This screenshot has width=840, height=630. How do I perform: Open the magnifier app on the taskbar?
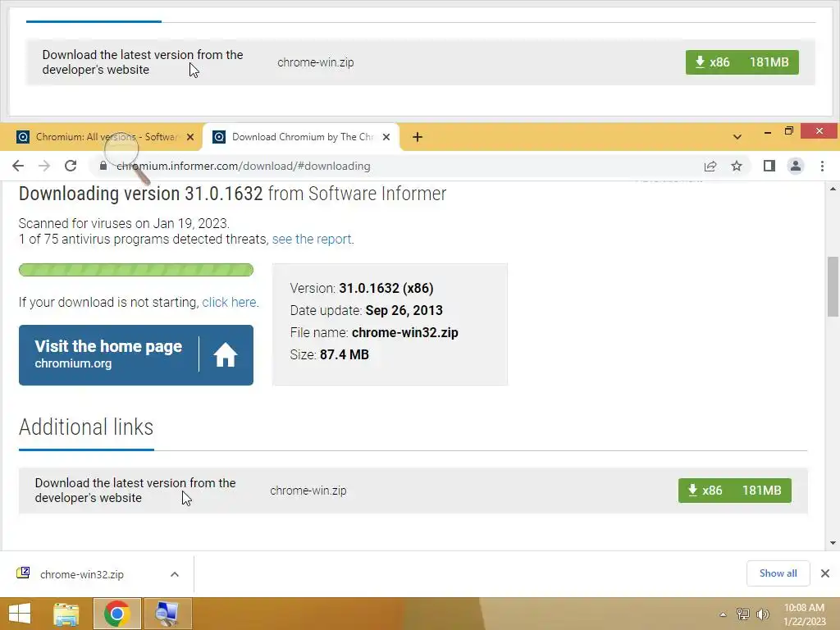click(x=167, y=614)
